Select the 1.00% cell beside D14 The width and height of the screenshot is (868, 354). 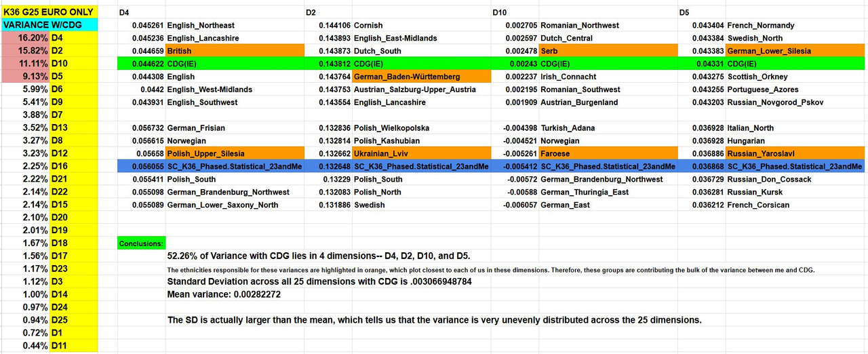tap(24, 294)
